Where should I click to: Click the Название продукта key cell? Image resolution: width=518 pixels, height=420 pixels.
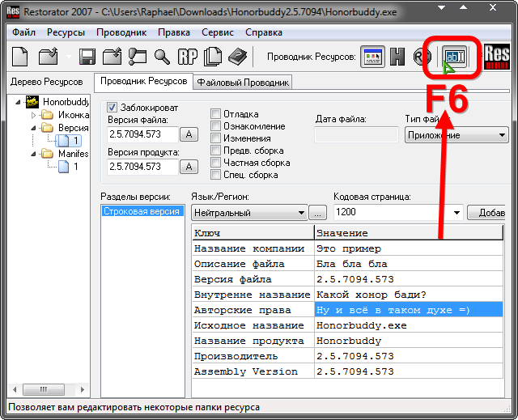(x=253, y=341)
